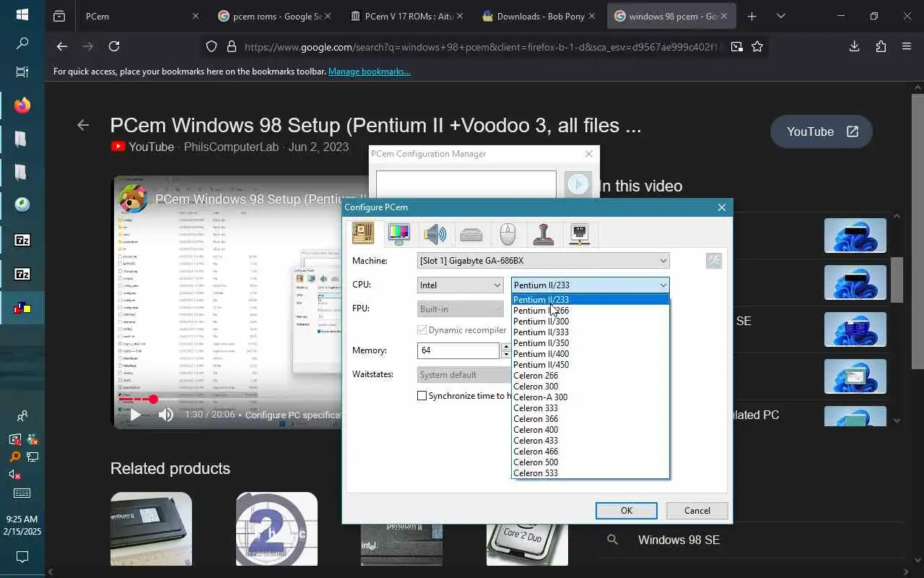This screenshot has width=924, height=578.
Task: Switch to pcem roms Google tab
Action: point(274,16)
